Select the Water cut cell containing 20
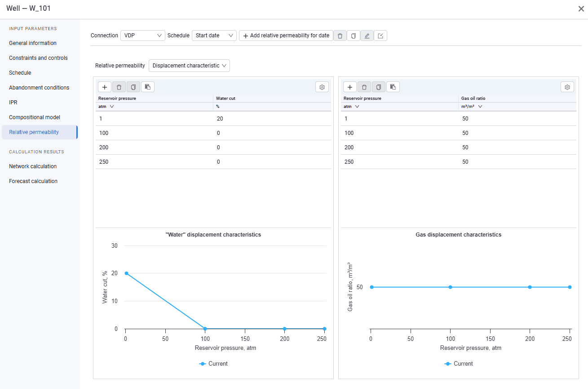 (x=272, y=119)
